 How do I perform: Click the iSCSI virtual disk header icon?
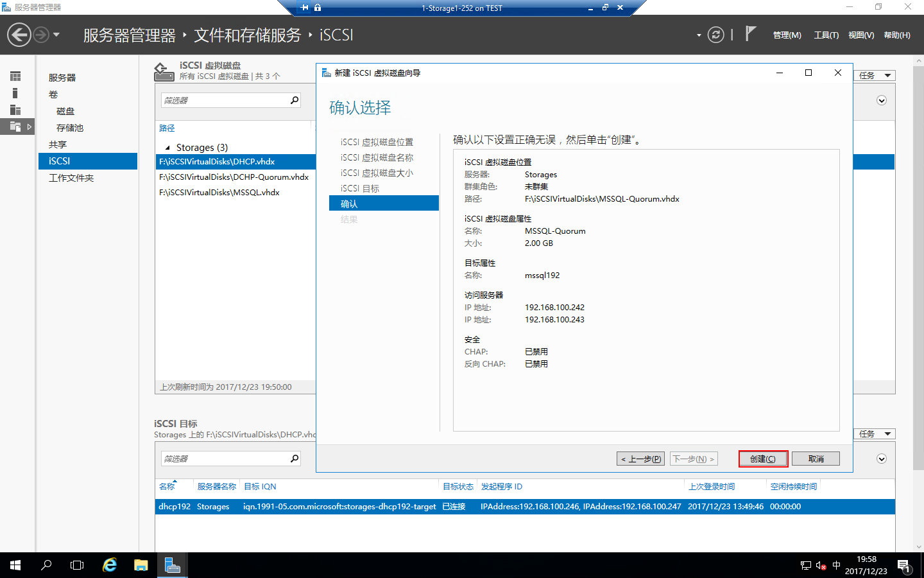tap(164, 71)
